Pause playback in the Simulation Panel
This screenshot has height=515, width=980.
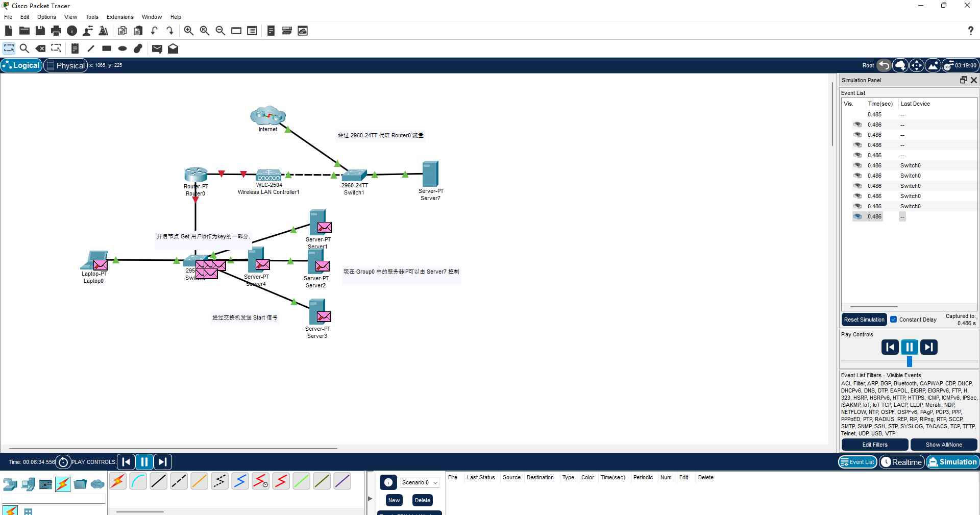point(910,347)
